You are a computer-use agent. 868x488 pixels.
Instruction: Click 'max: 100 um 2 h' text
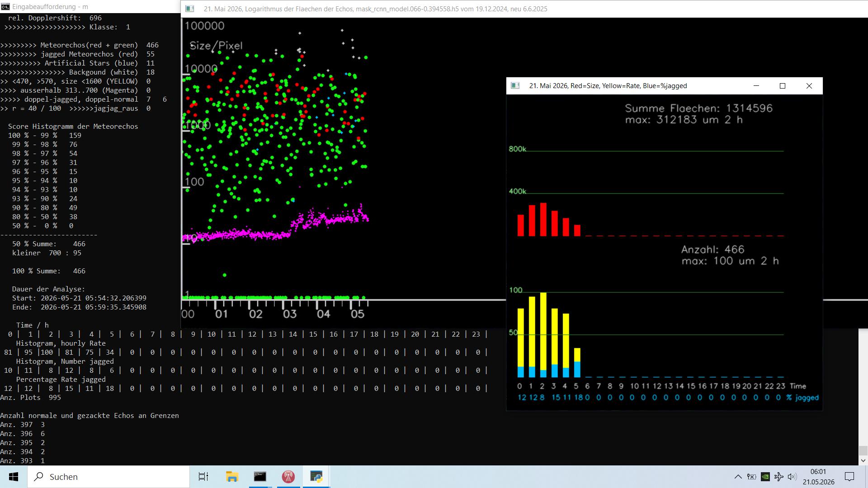click(x=730, y=261)
